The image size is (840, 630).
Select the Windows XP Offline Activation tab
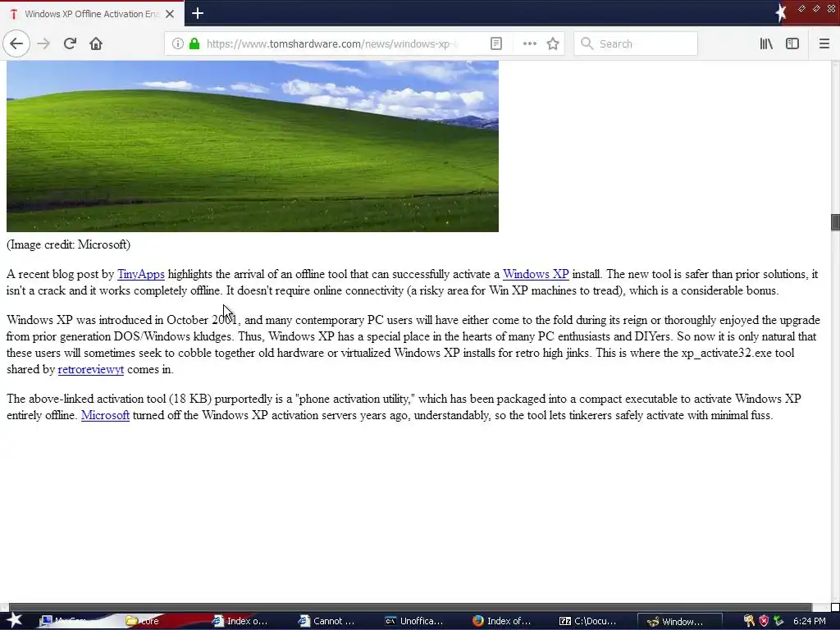pos(92,14)
